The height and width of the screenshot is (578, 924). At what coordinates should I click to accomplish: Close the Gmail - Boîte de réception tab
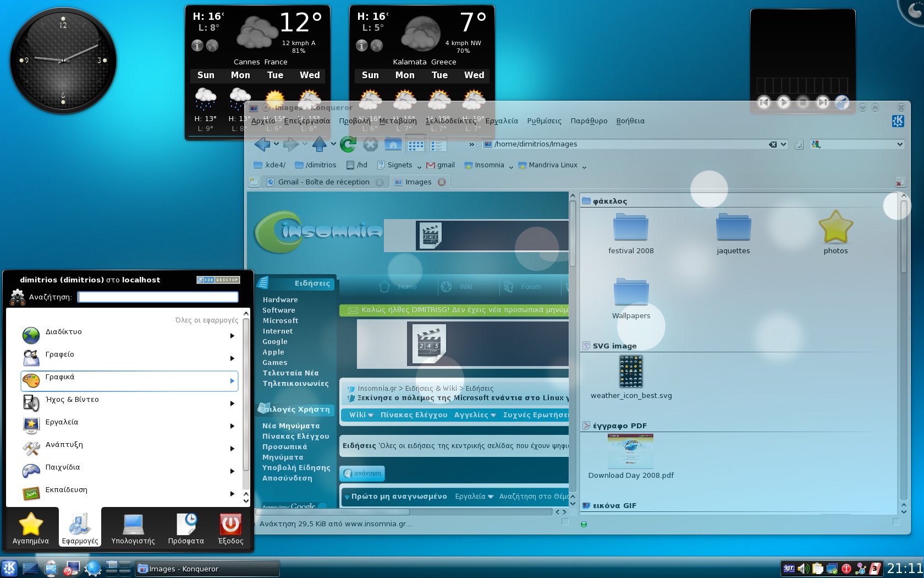[380, 182]
